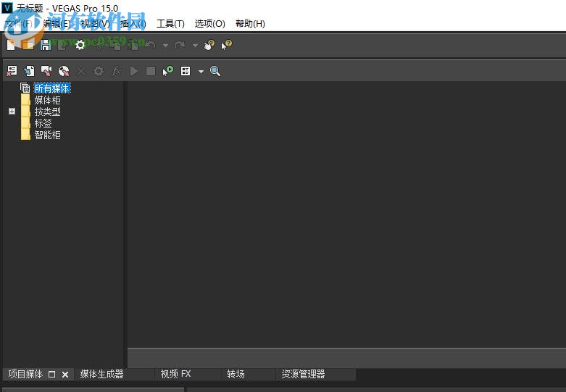Toggle Auto Preview icon
This screenshot has height=392, width=566.
pyautogui.click(x=168, y=71)
